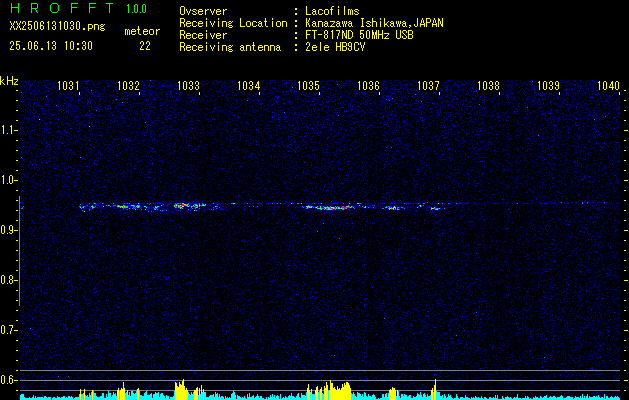Click the HROFFT title text
The image size is (629, 400).
point(62,8)
